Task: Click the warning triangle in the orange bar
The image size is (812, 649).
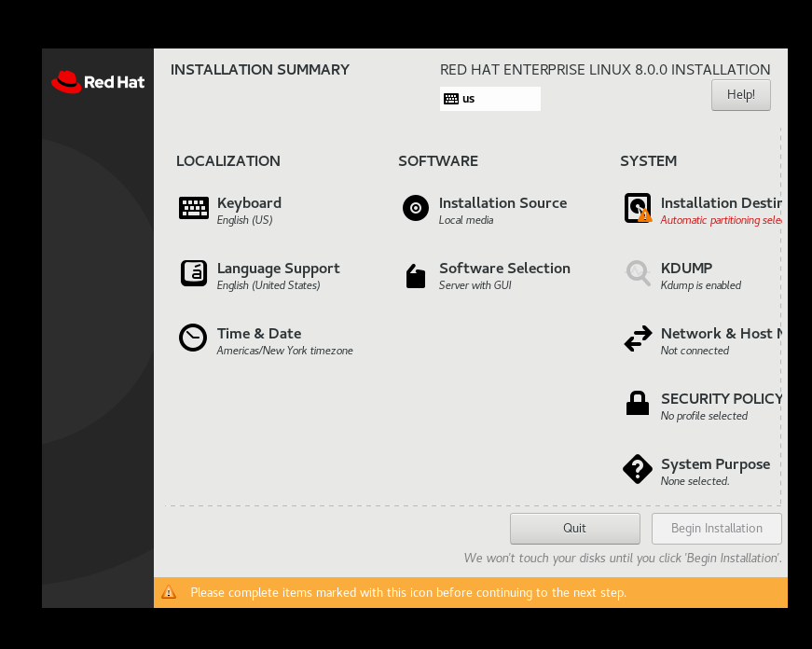Action: 169,592
